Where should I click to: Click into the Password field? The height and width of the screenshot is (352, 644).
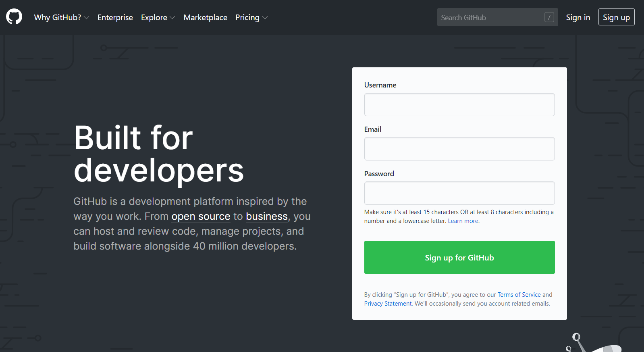tap(459, 193)
